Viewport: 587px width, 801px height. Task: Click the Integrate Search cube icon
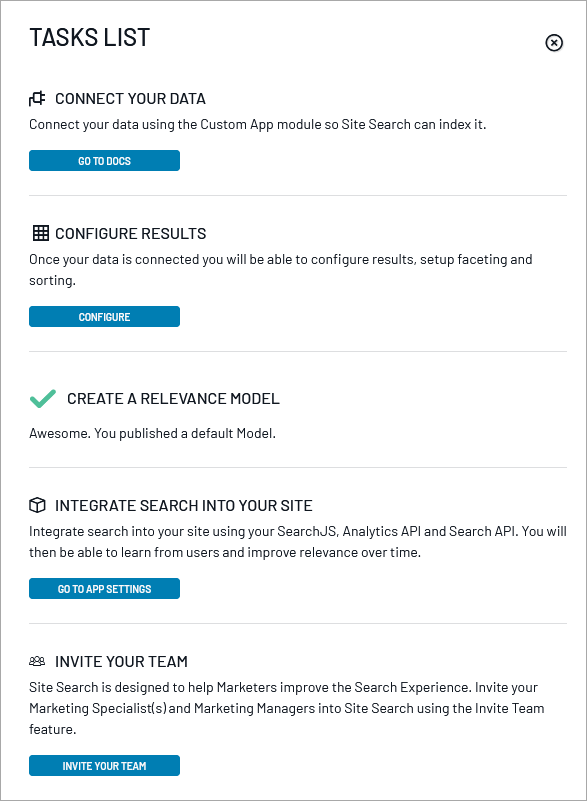pos(37,505)
